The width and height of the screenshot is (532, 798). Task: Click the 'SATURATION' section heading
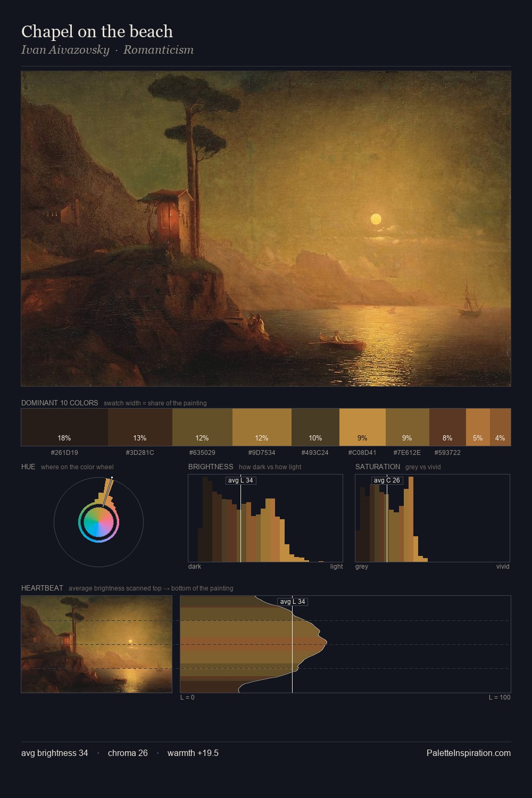tap(378, 467)
